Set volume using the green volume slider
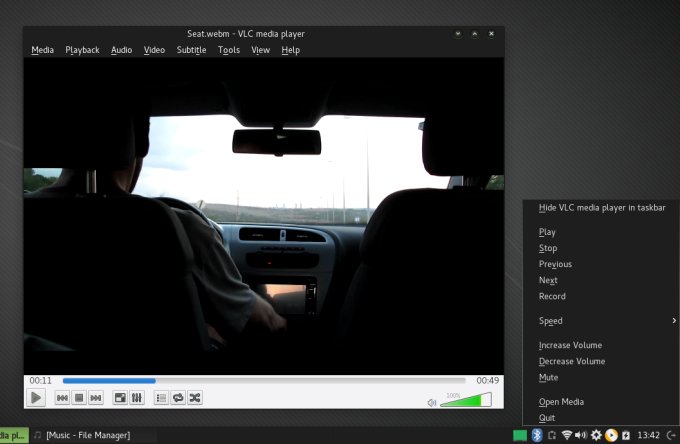This screenshot has width=680, height=444. click(466, 399)
